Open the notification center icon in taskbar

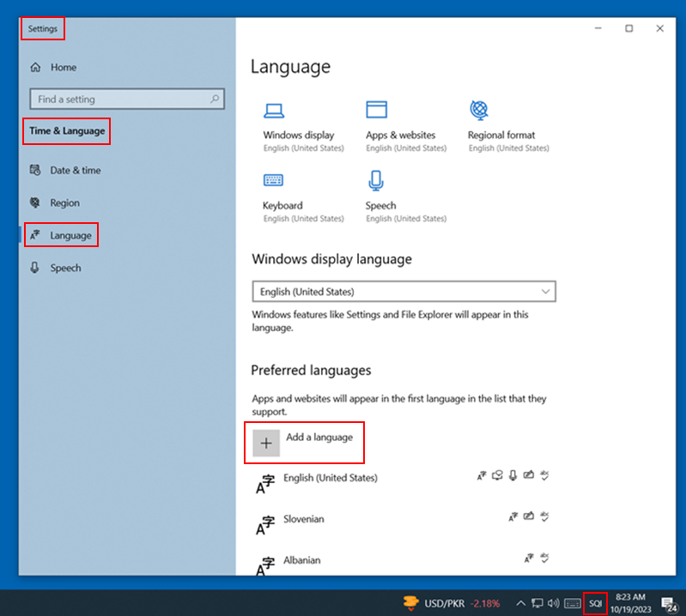[x=670, y=605]
